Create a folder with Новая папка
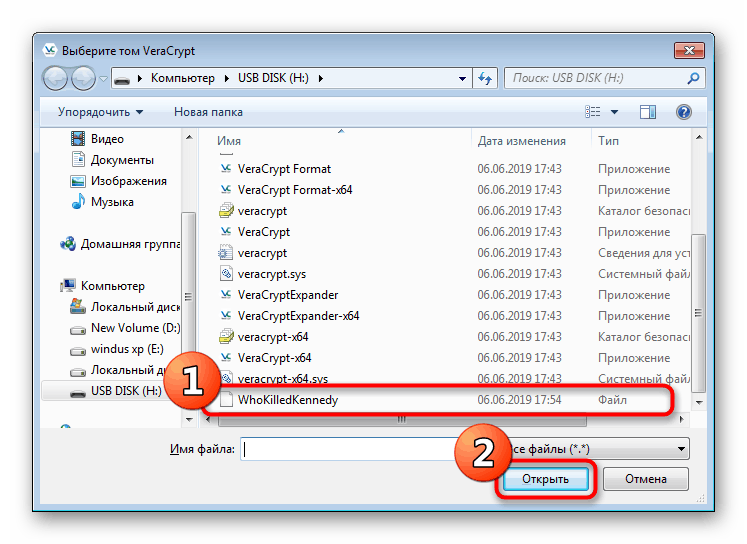The image size is (747, 544). pyautogui.click(x=208, y=112)
